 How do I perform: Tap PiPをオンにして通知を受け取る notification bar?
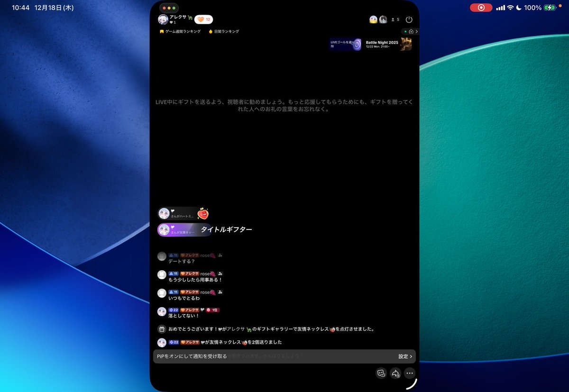(284, 356)
